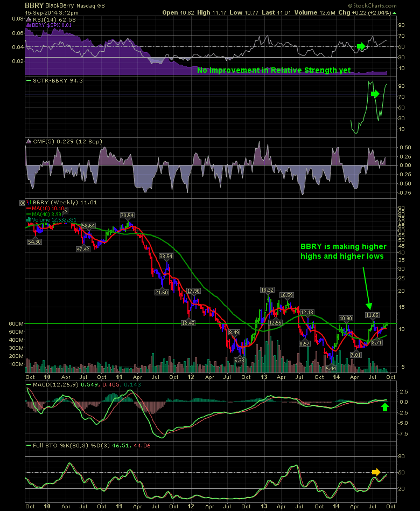Screen dimensions: 420x511
Task: Click the 58.64 price label
Action: click(x=88, y=225)
